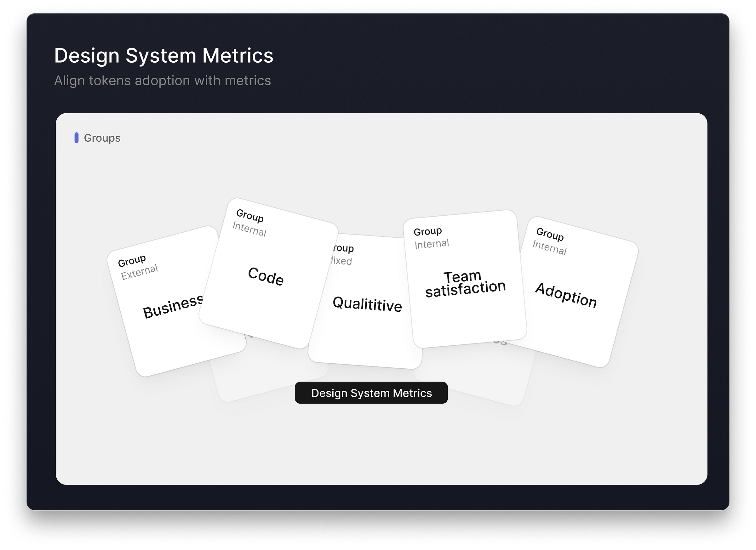Open the Adoption group card
The image size is (756, 550).
pyautogui.click(x=566, y=295)
